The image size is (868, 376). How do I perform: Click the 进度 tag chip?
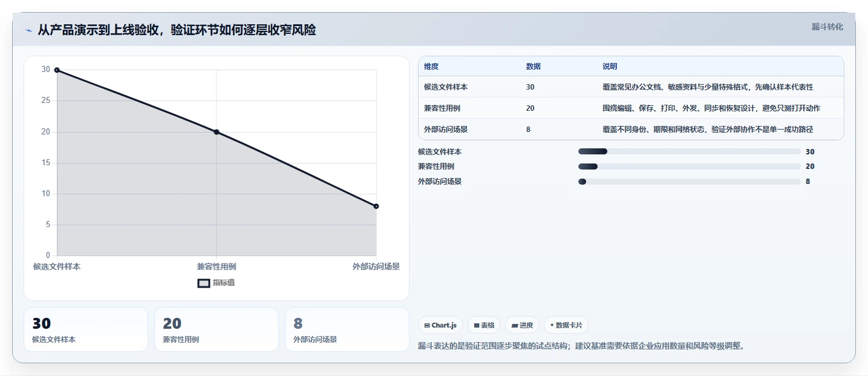(522, 325)
